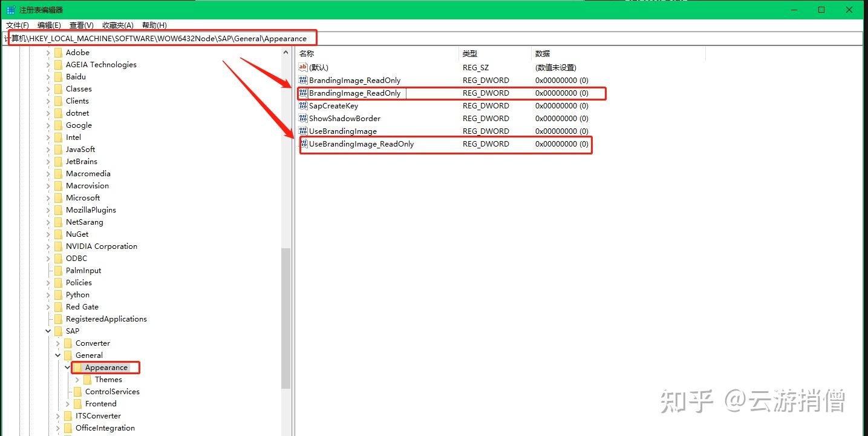
Task: Click the RegisteredApplications folder icon
Action: pyautogui.click(x=58, y=319)
